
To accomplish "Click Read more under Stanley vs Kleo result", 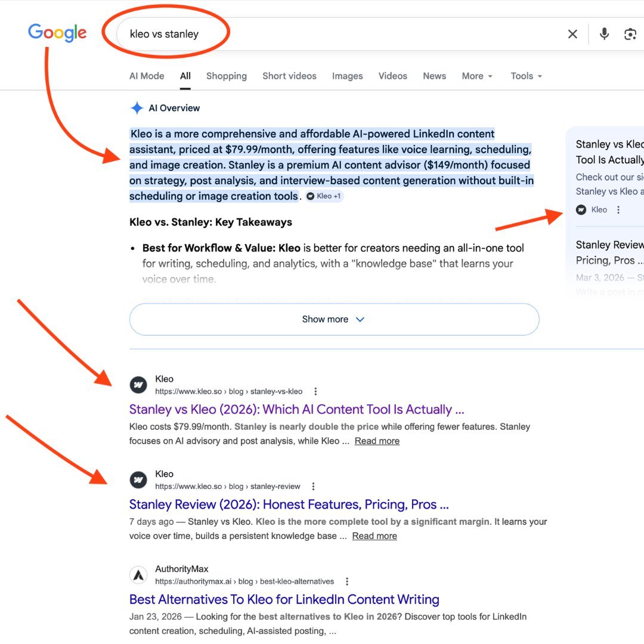I will [x=377, y=441].
